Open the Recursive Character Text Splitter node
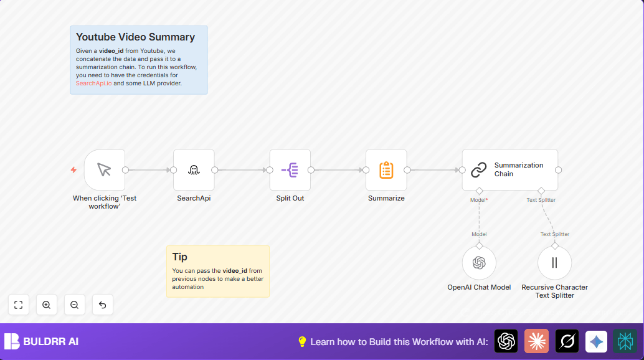Screen dimensions: 644x360 point(554,263)
